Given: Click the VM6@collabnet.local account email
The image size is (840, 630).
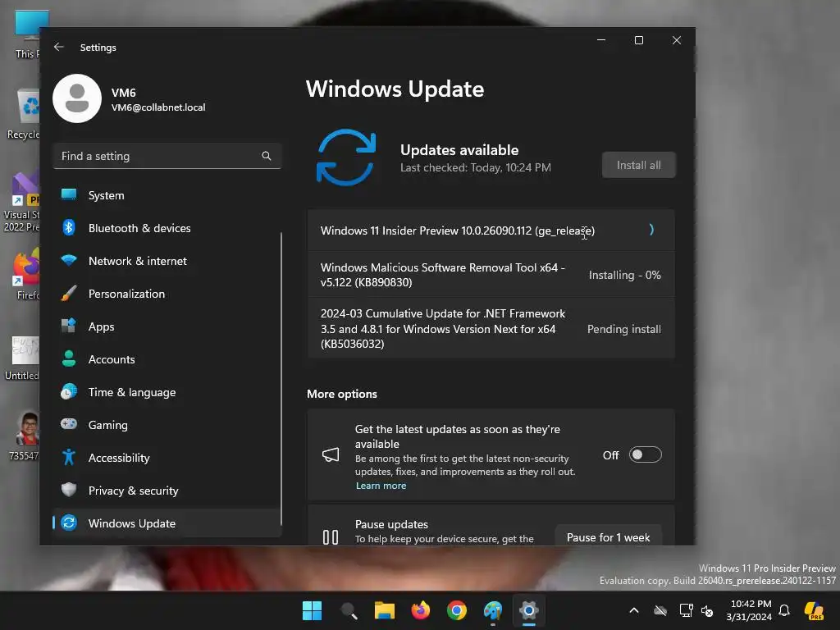Looking at the screenshot, I should coord(158,107).
